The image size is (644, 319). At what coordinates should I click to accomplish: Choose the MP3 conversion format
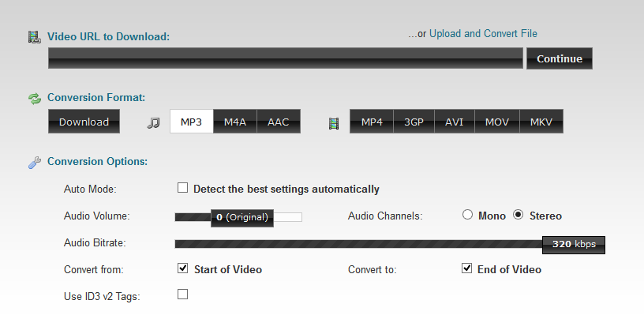tap(192, 122)
